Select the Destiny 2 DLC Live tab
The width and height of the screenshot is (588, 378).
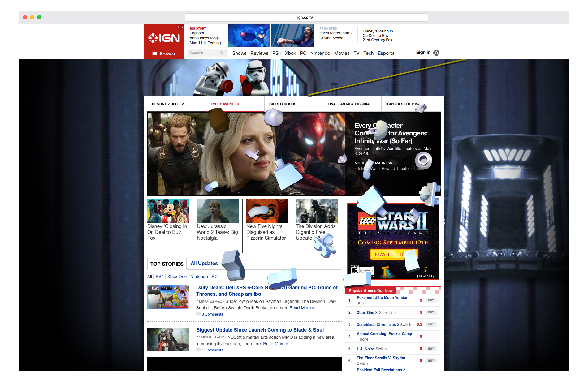click(x=169, y=104)
